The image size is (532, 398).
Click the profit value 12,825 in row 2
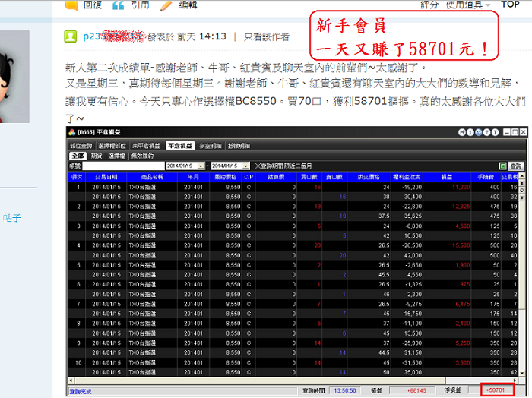(461, 207)
